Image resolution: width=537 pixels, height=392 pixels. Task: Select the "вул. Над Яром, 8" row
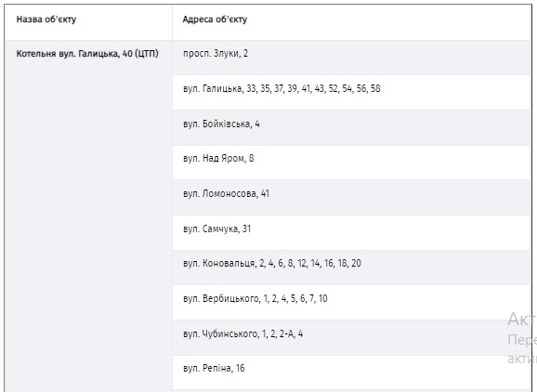click(351, 163)
